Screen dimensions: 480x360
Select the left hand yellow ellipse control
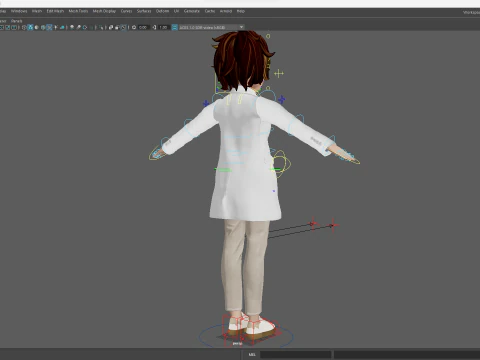point(156,153)
